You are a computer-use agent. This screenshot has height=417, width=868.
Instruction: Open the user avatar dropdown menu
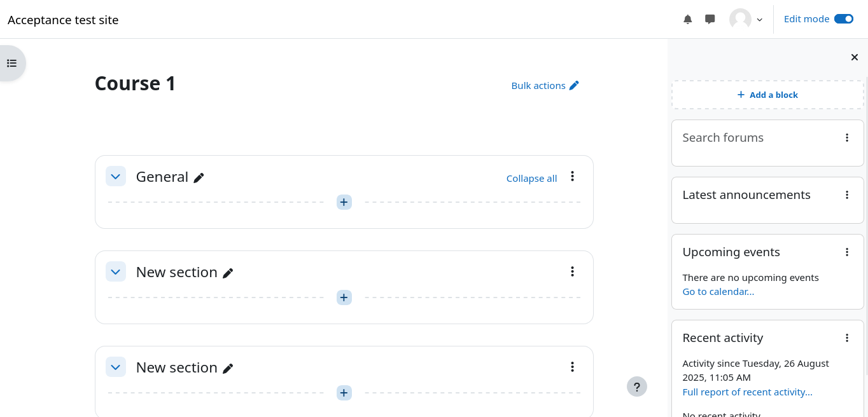click(746, 20)
